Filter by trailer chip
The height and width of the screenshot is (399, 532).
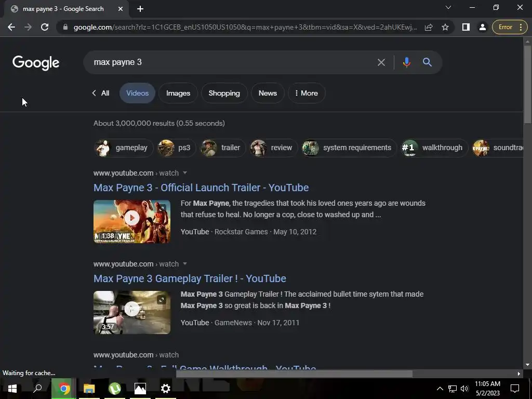tap(222, 148)
